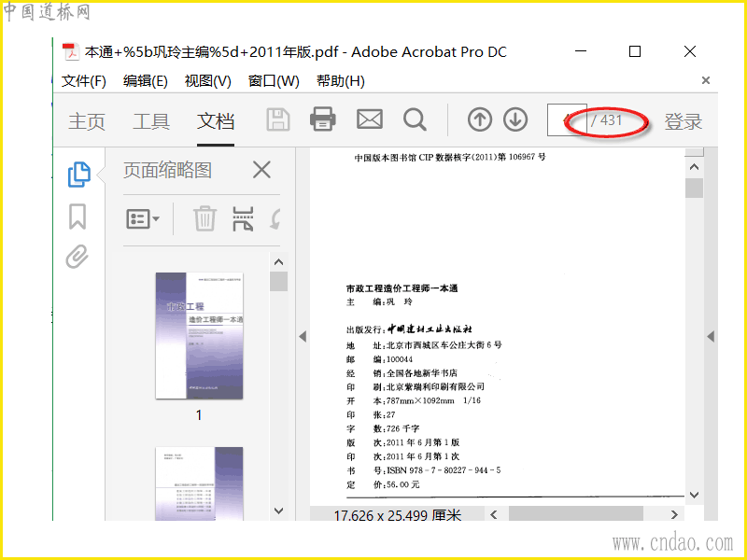The image size is (747, 560).
Task: Go to next page down arrow
Action: 515,119
